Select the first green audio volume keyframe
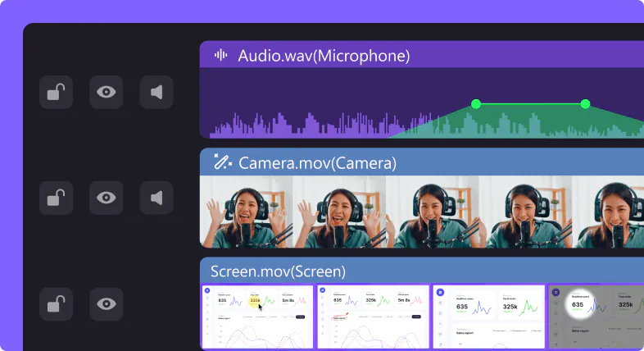The height and width of the screenshot is (351, 644). point(476,104)
